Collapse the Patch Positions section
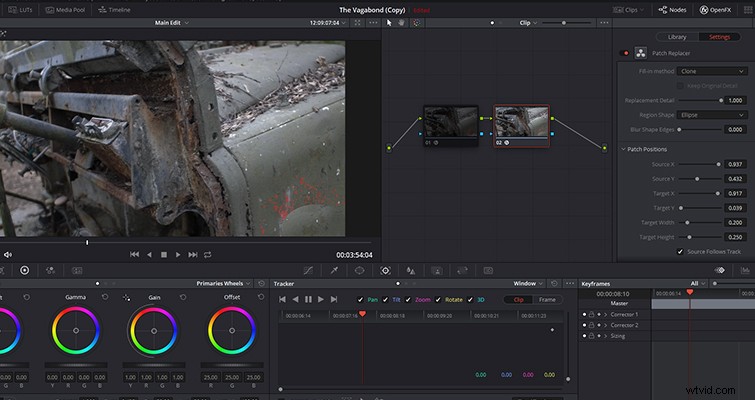This screenshot has height=400, width=755. (x=623, y=149)
